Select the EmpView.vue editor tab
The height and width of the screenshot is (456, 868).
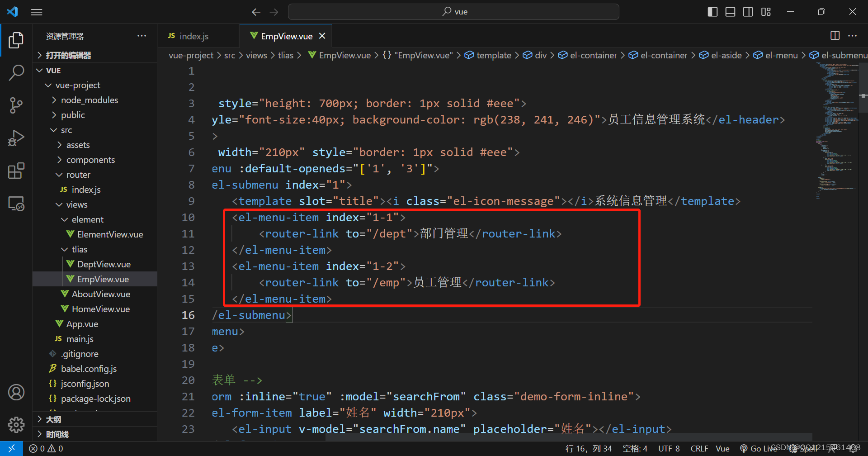(287, 36)
